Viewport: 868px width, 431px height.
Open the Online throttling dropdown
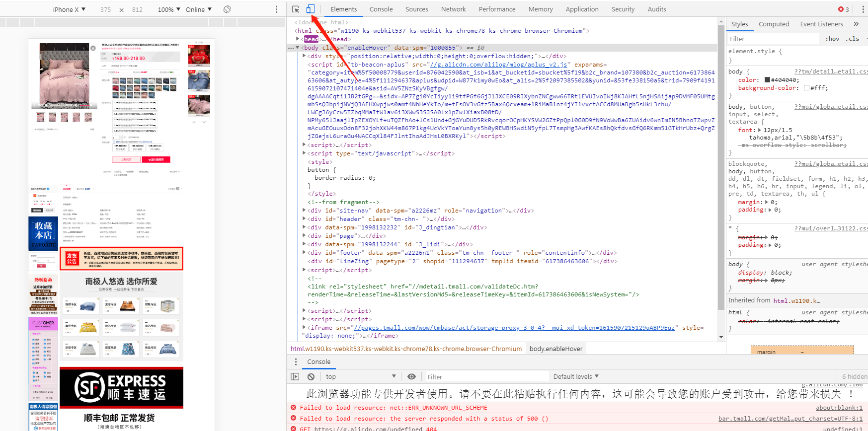(x=199, y=9)
